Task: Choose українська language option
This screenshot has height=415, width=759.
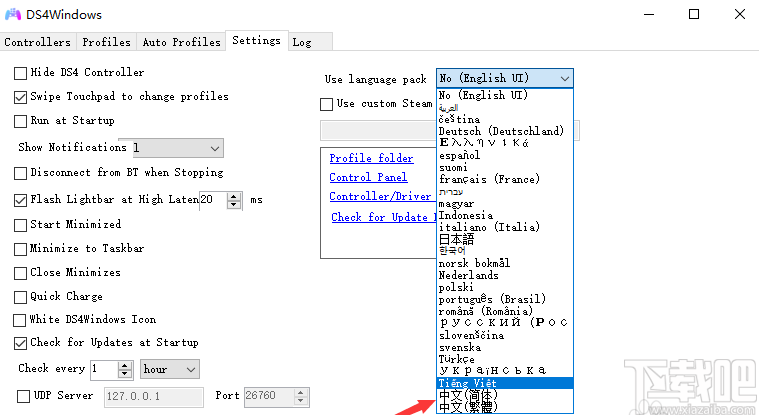Action: [505, 371]
